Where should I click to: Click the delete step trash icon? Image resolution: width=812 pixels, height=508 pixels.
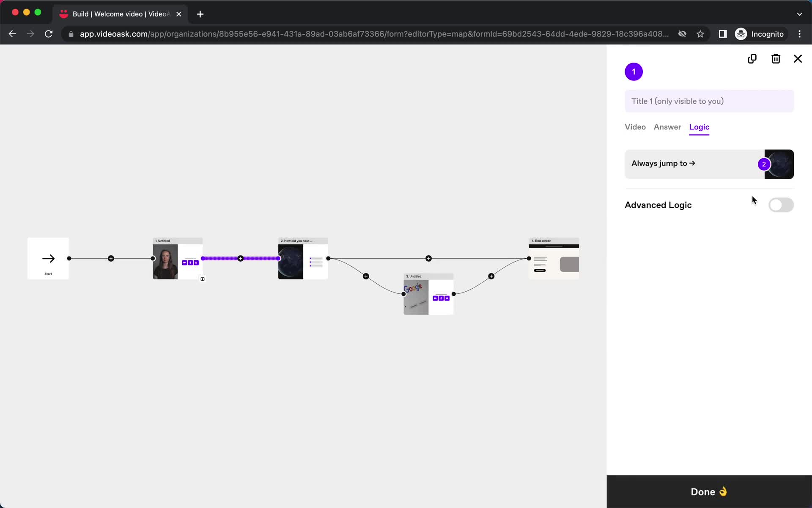click(776, 58)
